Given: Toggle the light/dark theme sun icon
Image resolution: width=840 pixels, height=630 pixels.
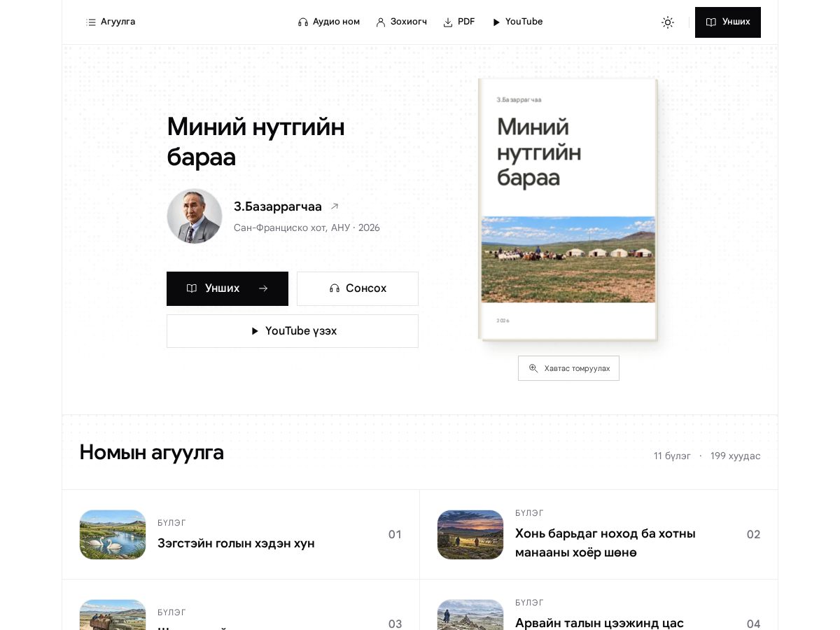Looking at the screenshot, I should point(668,22).
